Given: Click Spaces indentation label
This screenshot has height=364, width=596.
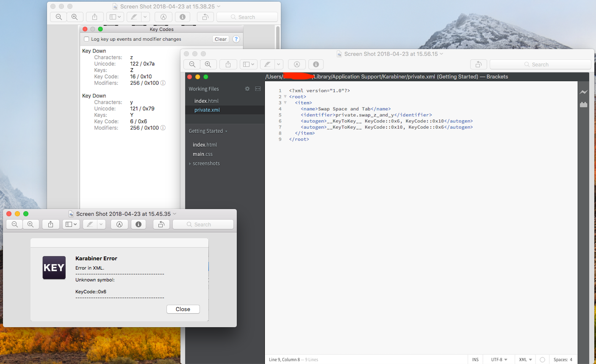Looking at the screenshot, I should click(560, 359).
